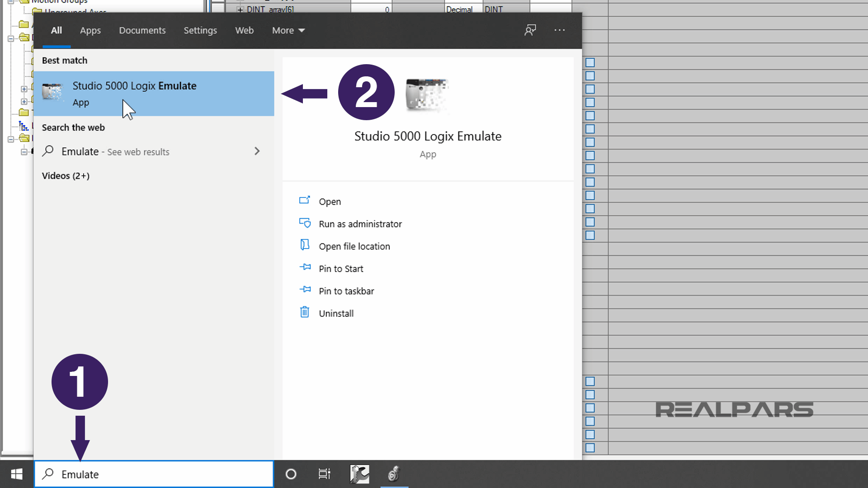Click Emulate See web results entry
Screen dimensions: 868x488
[154, 151]
